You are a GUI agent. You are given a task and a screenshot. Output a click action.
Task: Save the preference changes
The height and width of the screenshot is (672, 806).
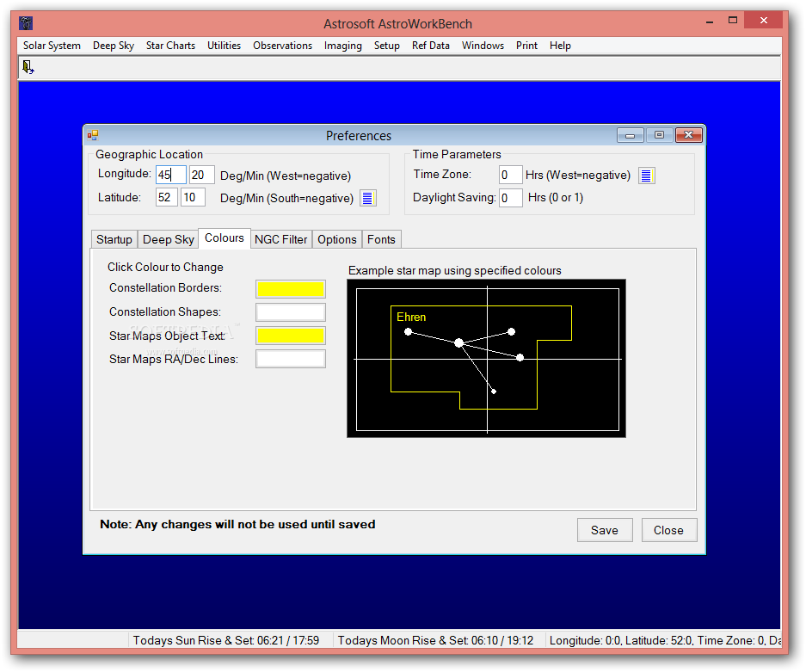(x=605, y=530)
